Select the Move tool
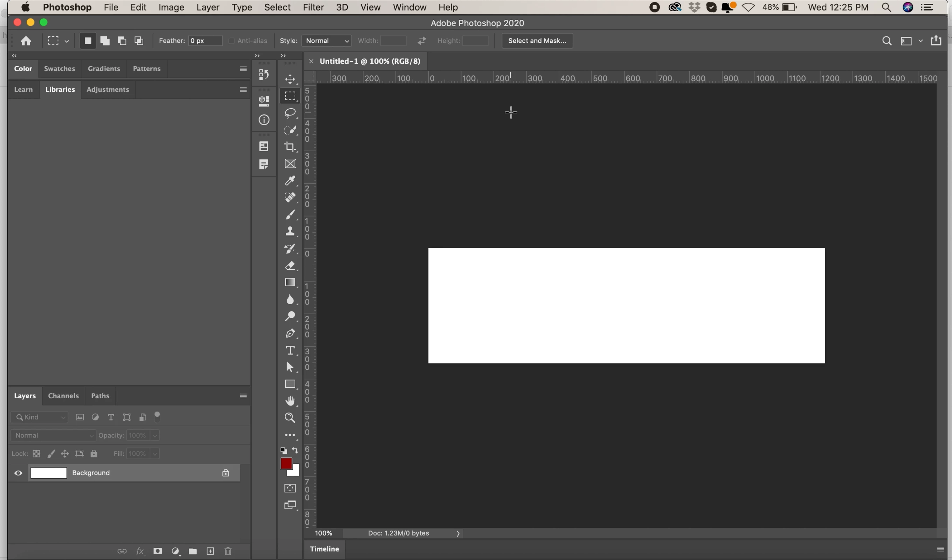The image size is (952, 560). click(x=290, y=79)
